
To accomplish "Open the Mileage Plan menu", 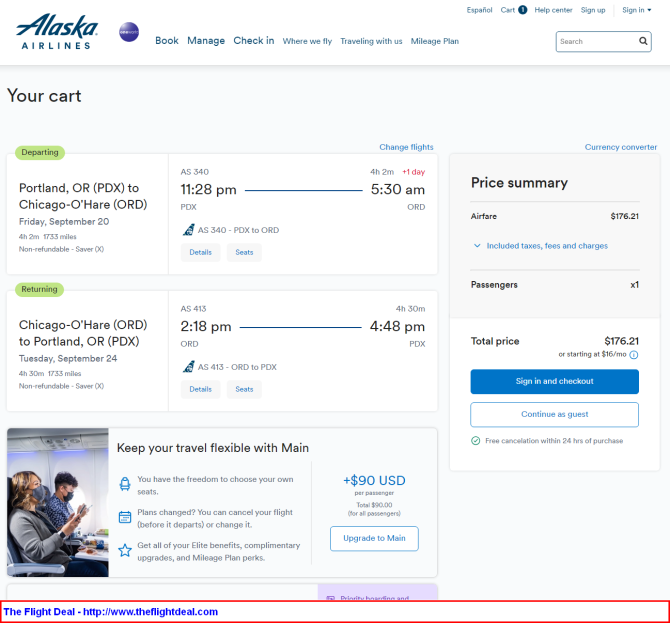I will (x=435, y=41).
